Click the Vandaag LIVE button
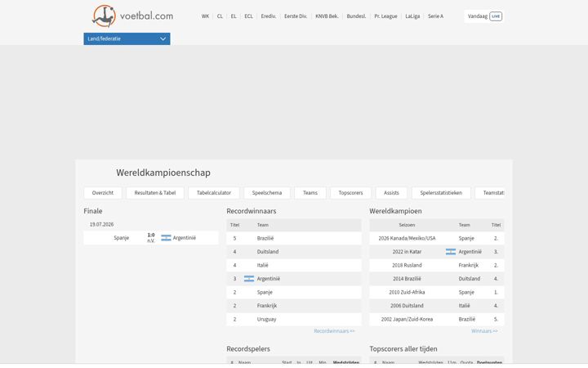The height and width of the screenshot is (368, 588). 484,16
